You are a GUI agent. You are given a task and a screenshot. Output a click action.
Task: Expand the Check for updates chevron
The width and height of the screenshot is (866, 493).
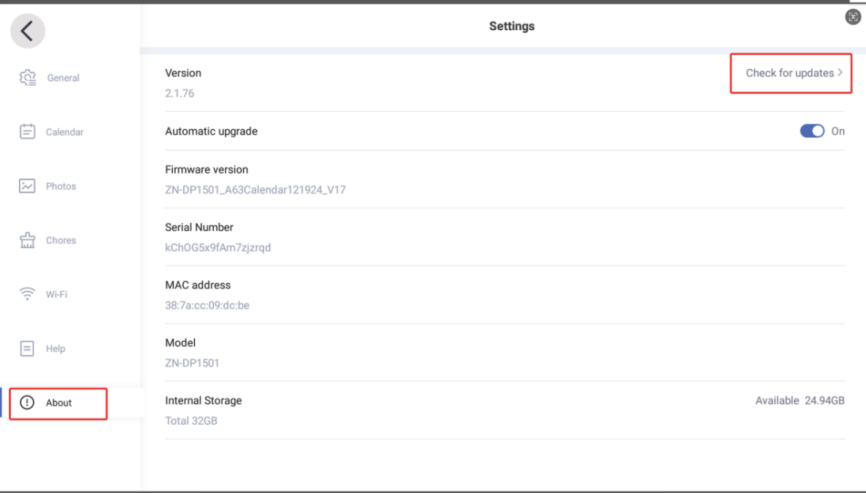coord(841,73)
